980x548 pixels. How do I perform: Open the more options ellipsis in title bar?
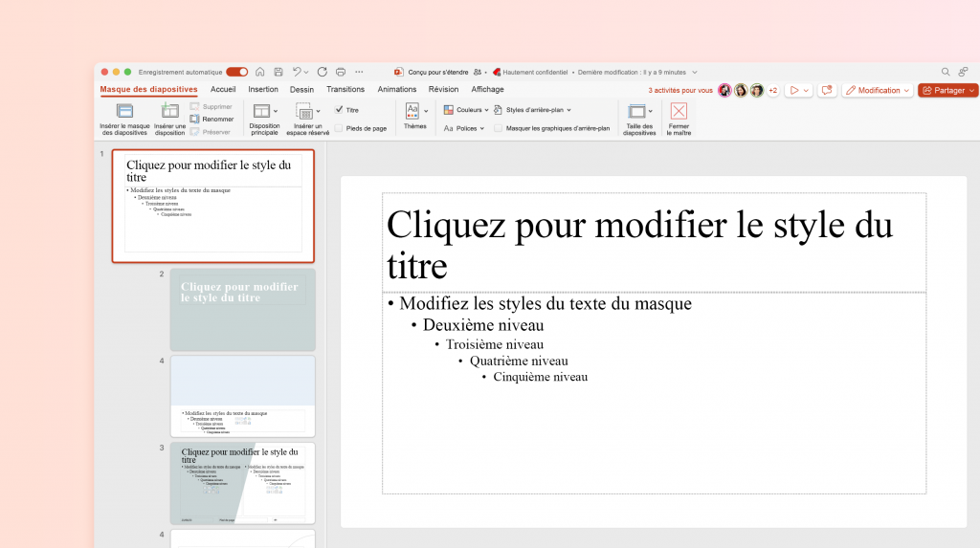[x=359, y=72]
